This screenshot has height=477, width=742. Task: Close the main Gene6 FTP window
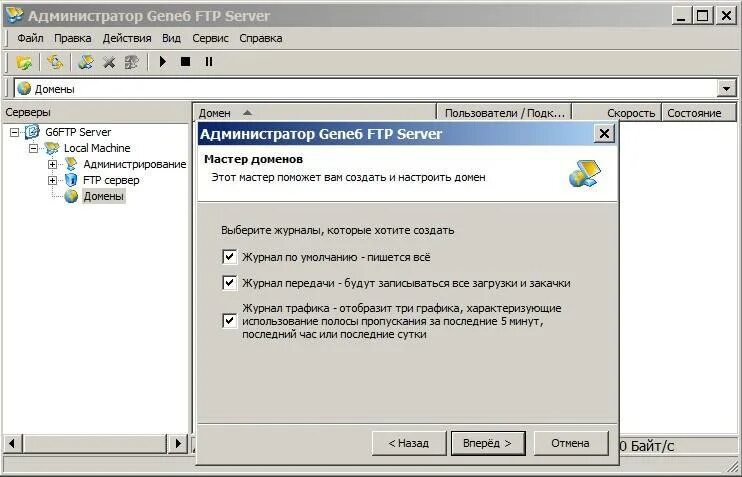click(726, 16)
